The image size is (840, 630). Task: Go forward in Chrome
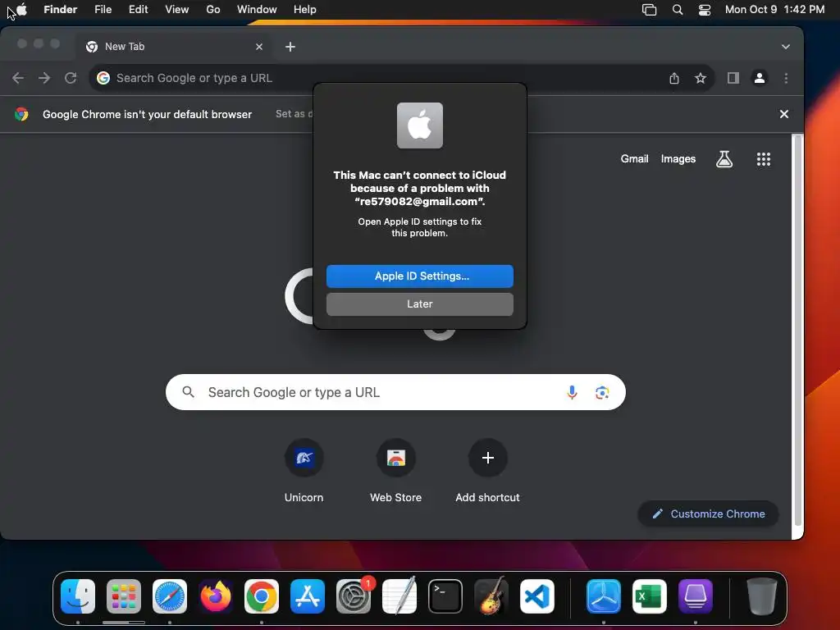(44, 78)
